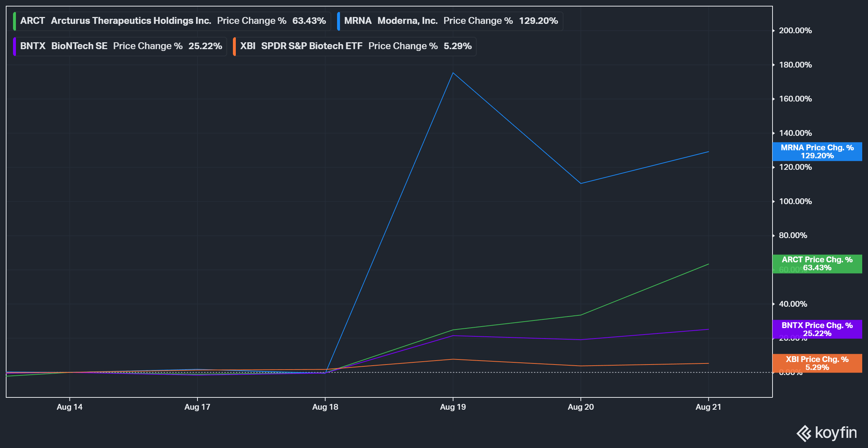
Task: Click the 40.00% y-axis label
Action: [x=793, y=304]
